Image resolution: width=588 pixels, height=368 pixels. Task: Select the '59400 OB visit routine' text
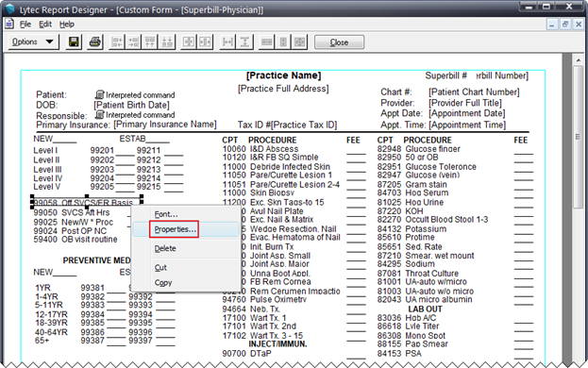click(x=76, y=239)
